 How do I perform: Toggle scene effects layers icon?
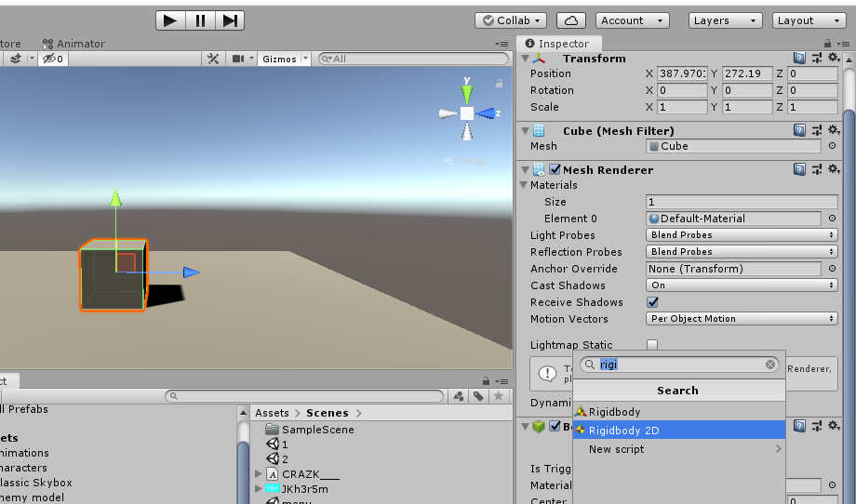click(x=16, y=59)
